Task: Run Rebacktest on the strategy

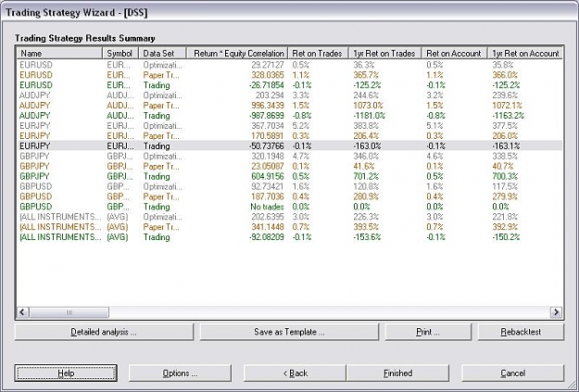Action: point(521,332)
